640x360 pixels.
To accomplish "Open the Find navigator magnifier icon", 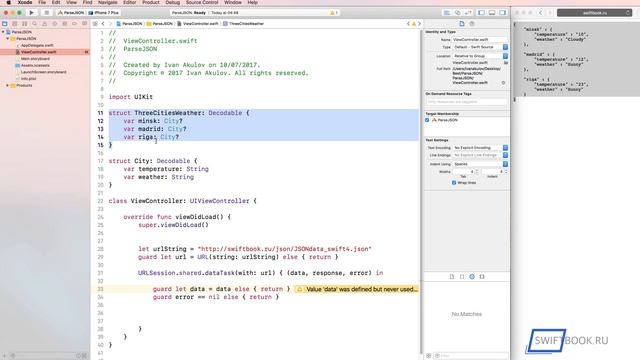I will point(35,24).
